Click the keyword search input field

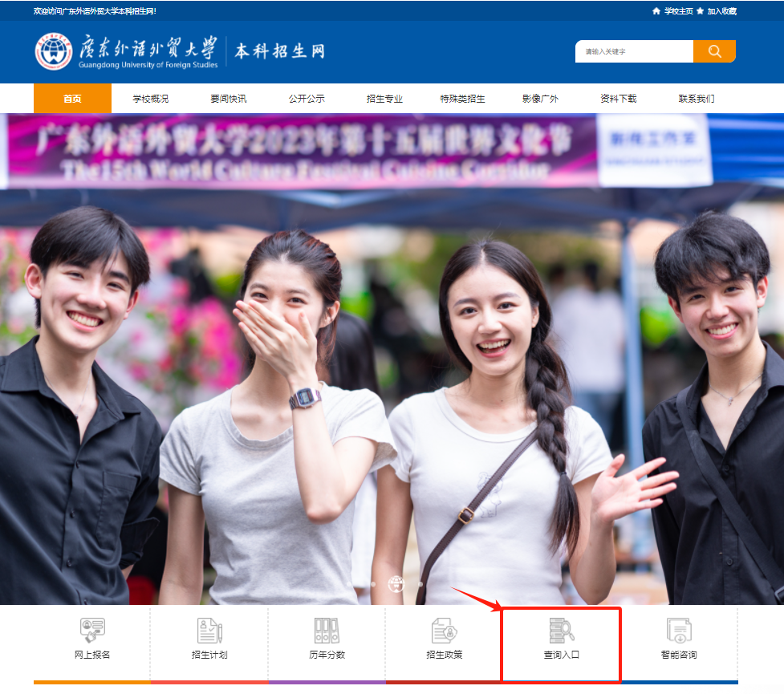click(634, 51)
